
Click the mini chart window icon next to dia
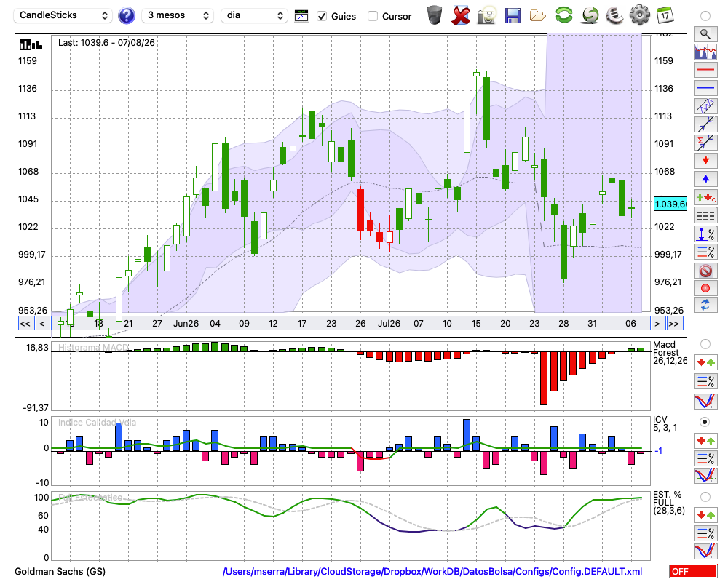tap(301, 16)
